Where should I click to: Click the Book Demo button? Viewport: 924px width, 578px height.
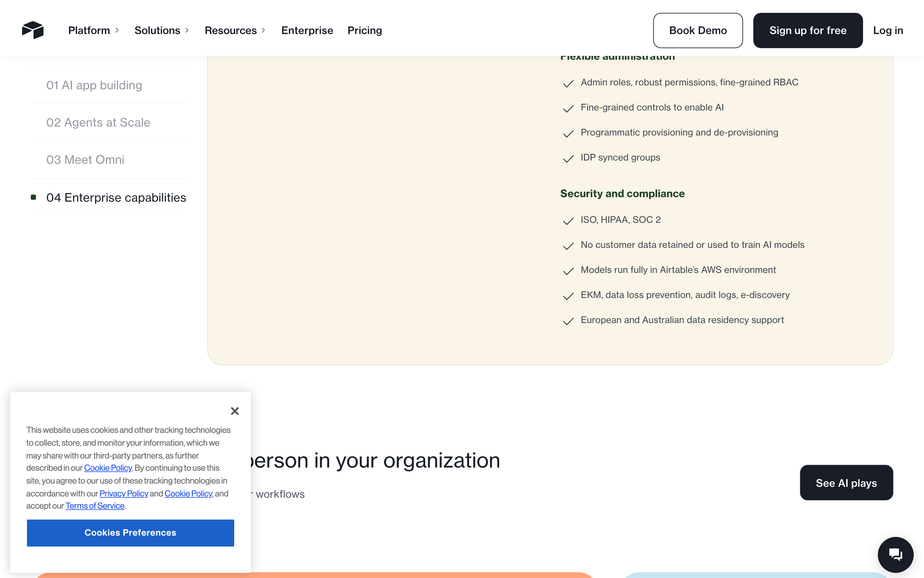[x=697, y=30]
